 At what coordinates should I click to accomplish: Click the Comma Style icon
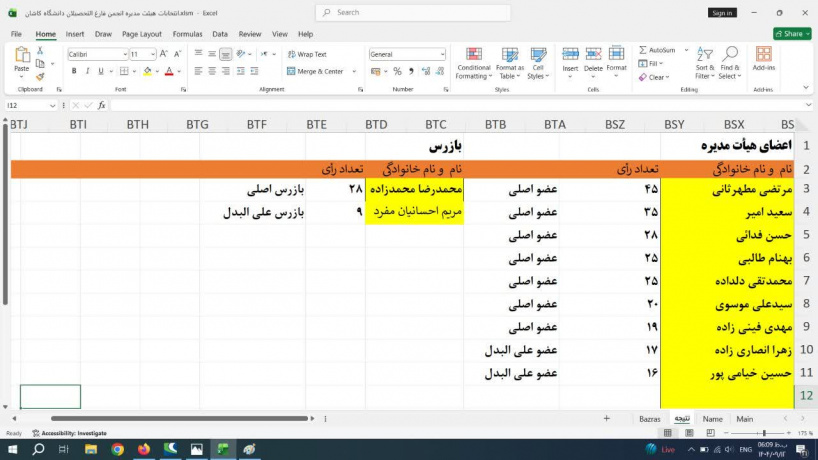[411, 71]
